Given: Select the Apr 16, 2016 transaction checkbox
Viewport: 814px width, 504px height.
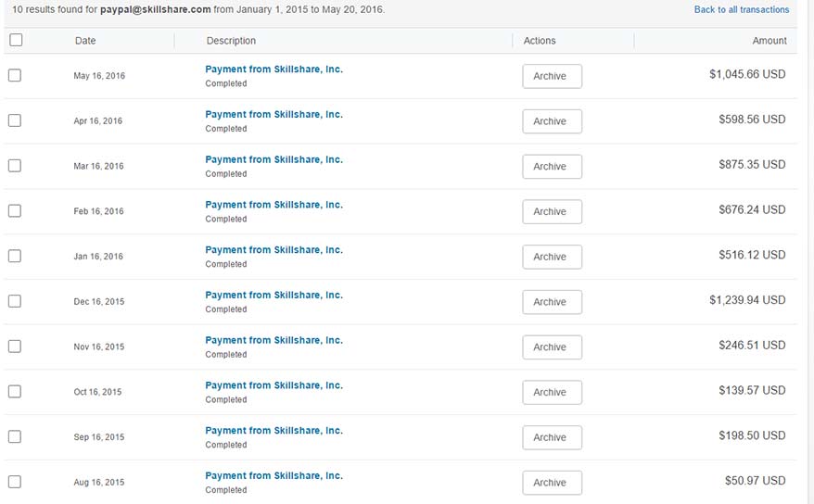Looking at the screenshot, I should 15,120.
